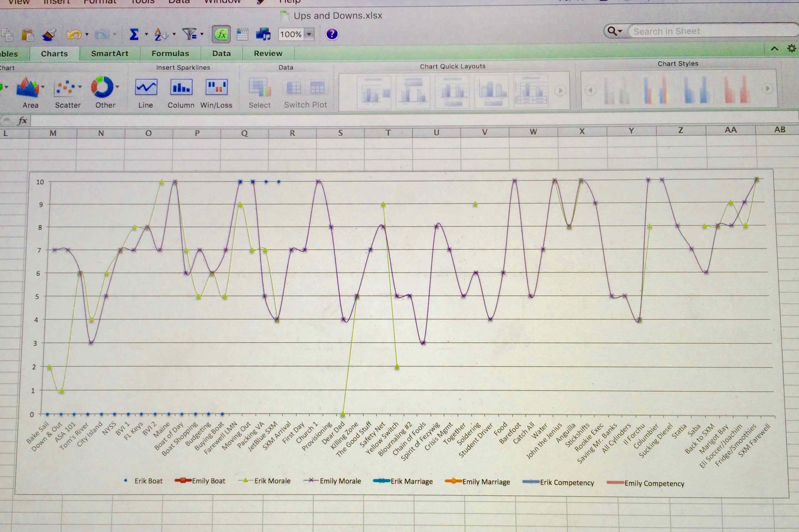Select the column T header

(x=388, y=133)
